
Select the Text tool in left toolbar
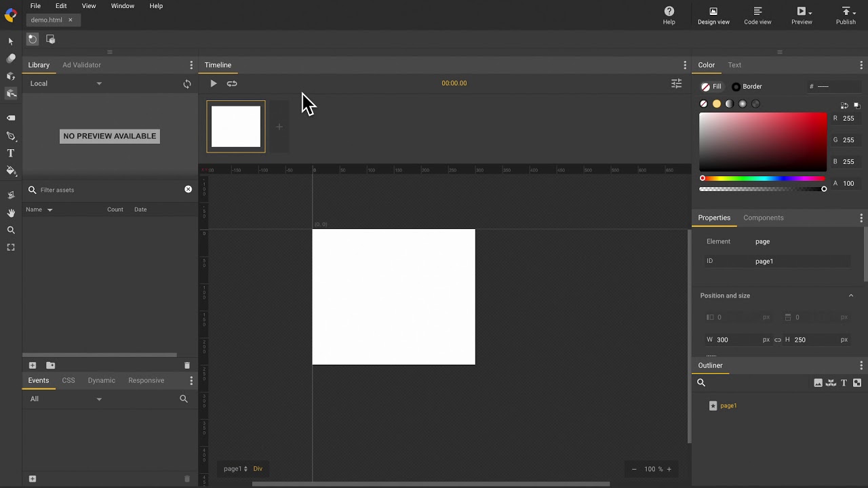point(11,153)
